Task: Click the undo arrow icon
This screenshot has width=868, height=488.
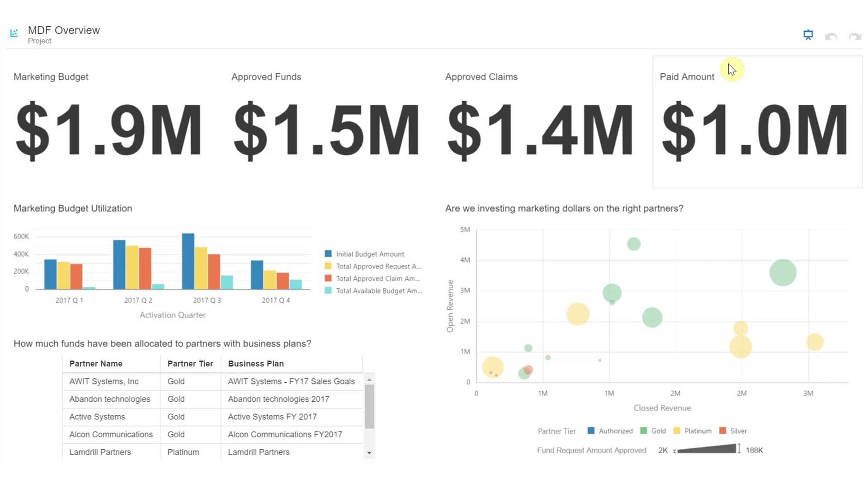Action: point(831,36)
